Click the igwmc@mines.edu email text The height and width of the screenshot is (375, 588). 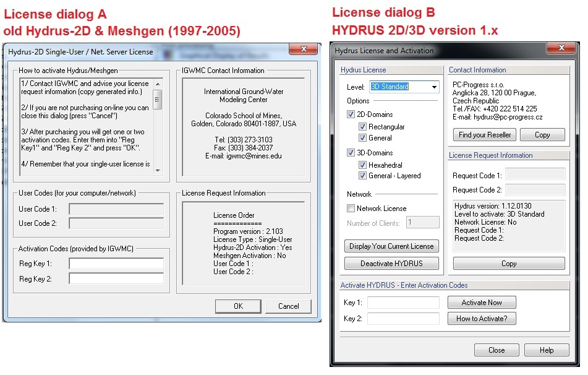[254, 156]
